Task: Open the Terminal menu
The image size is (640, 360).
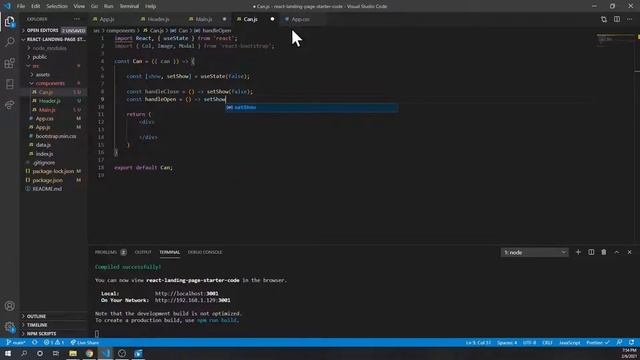Action: 129,6
